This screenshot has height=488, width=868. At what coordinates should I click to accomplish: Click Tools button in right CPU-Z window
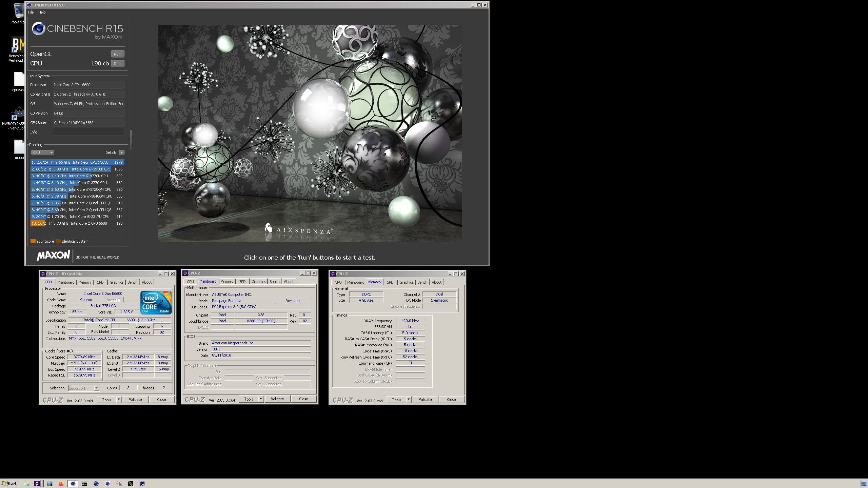tap(396, 400)
